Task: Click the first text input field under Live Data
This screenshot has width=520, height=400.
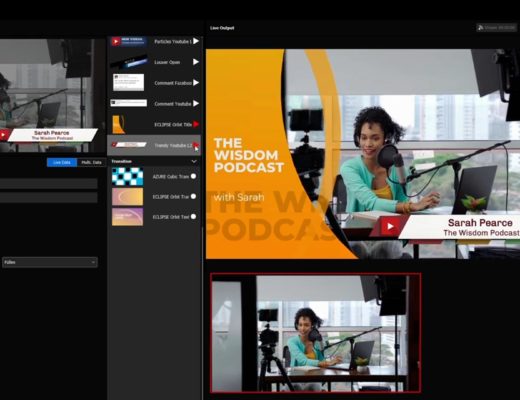Action: click(x=49, y=183)
